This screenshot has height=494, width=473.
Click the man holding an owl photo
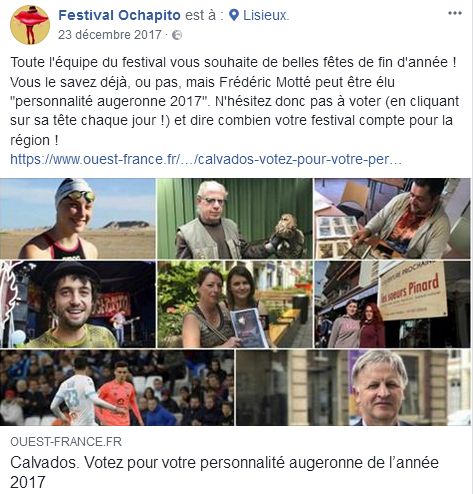click(235, 219)
